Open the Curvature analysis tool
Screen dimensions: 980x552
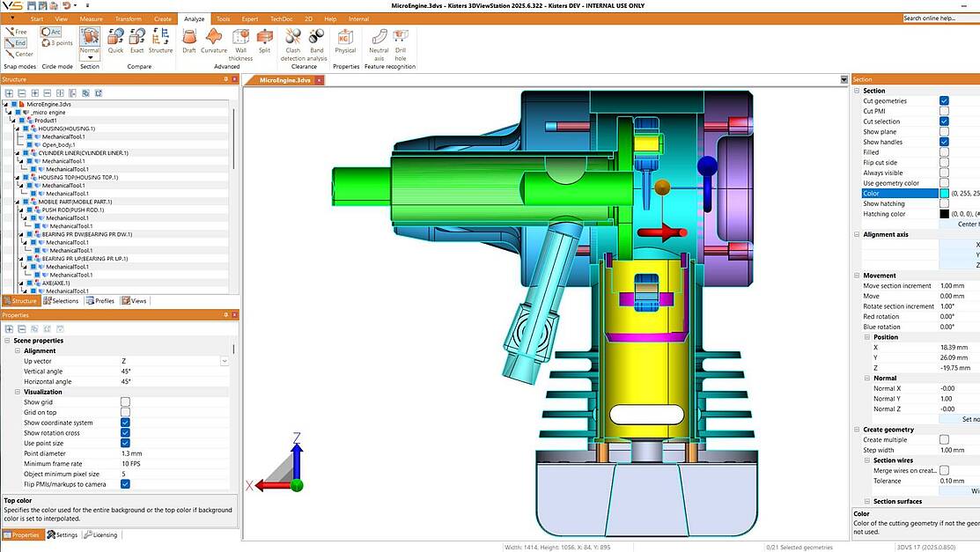(x=214, y=37)
